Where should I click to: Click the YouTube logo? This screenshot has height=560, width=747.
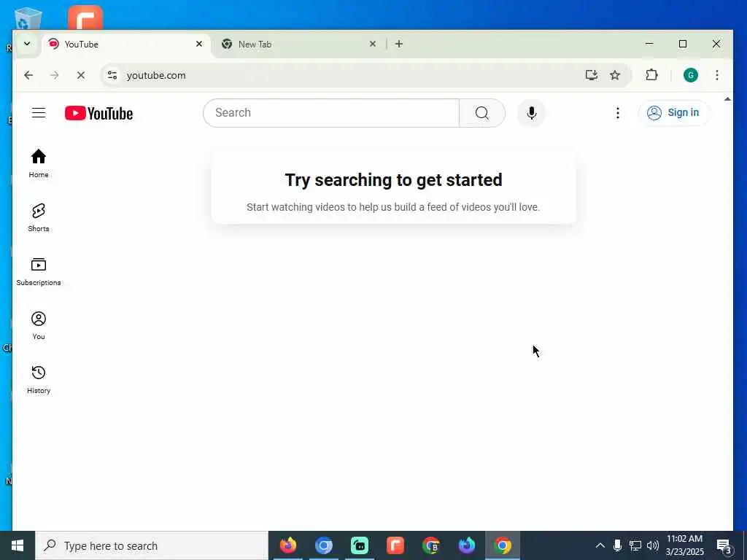click(x=98, y=113)
